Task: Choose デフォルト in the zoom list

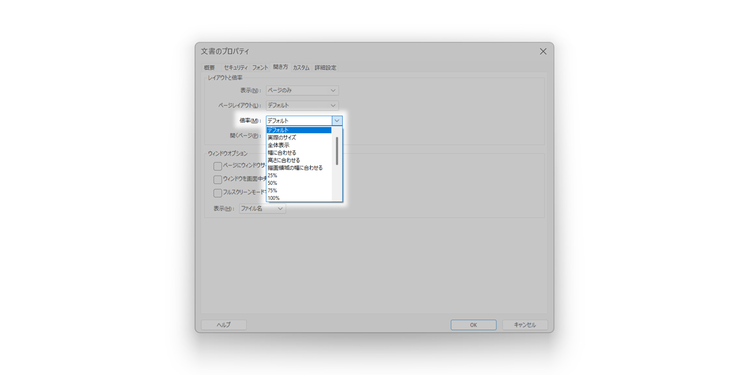Action: [x=299, y=130]
